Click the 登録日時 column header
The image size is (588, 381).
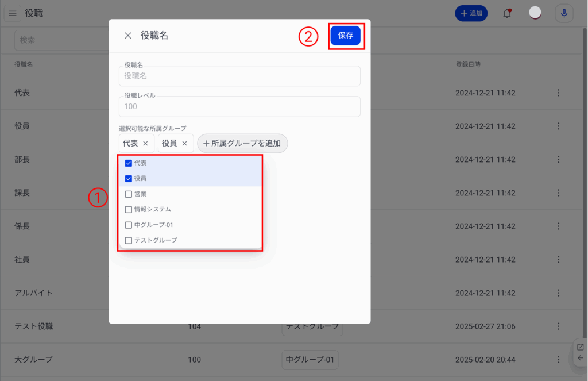click(468, 64)
